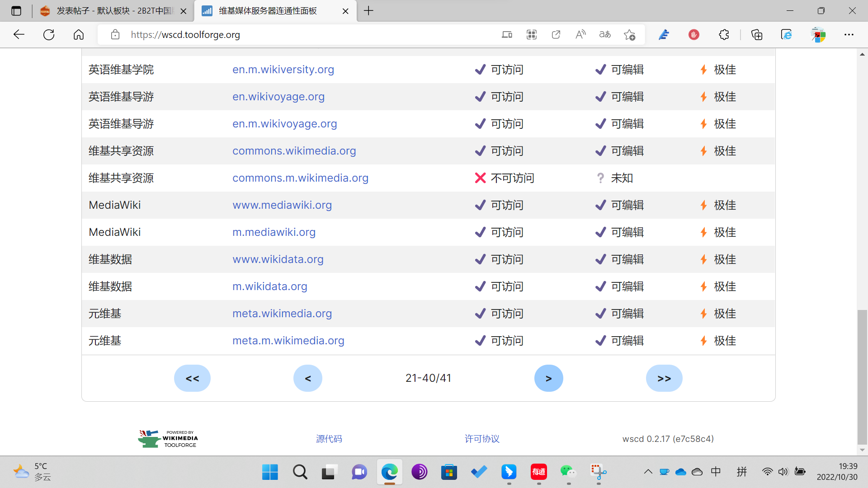Open the browser extensions menu

point(724,34)
